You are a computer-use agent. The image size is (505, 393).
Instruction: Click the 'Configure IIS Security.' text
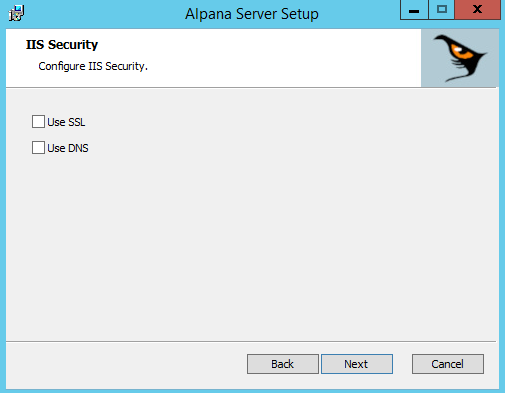pos(93,66)
